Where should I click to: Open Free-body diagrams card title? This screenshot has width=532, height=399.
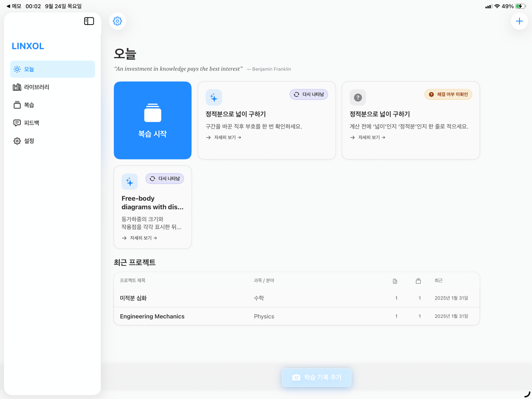pos(153,203)
